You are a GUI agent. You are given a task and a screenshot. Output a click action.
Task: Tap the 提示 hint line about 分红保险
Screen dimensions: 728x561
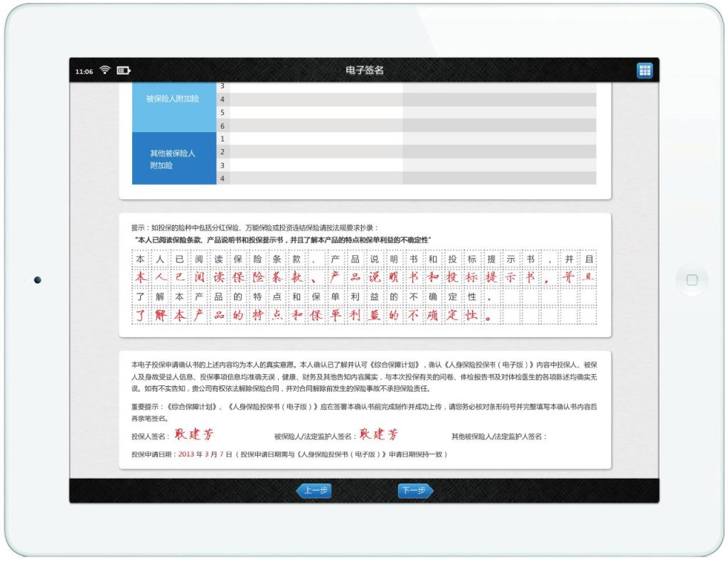tap(255, 228)
